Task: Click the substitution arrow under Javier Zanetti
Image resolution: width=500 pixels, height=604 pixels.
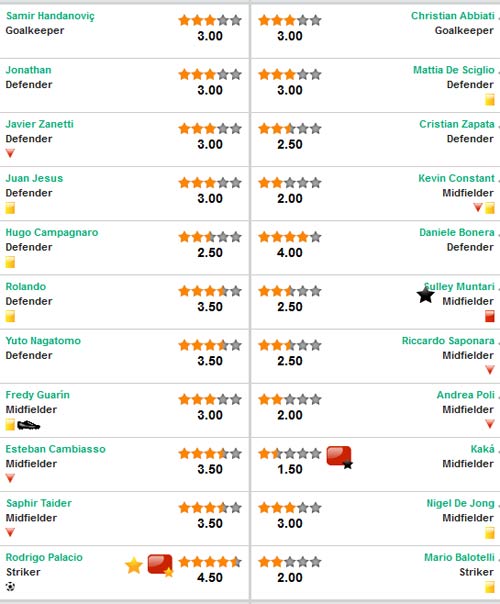Action: pyautogui.click(x=10, y=153)
